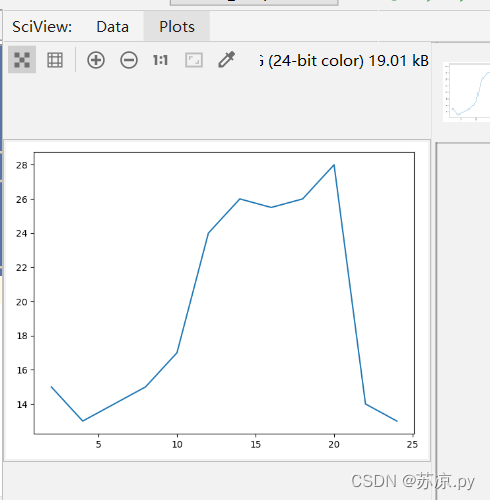Click the '24-bit color 19.01 kB' image info text
This screenshot has width=490, height=500.
[x=344, y=61]
